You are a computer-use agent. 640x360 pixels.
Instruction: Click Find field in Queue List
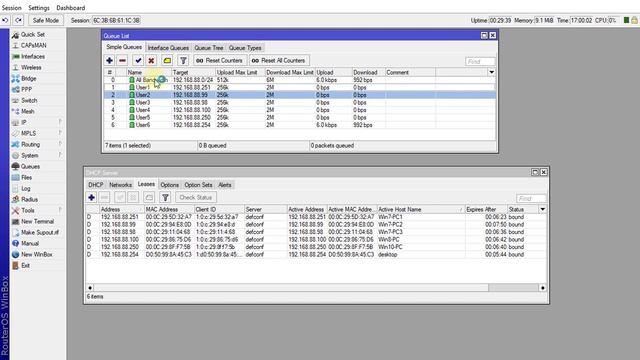pos(480,61)
